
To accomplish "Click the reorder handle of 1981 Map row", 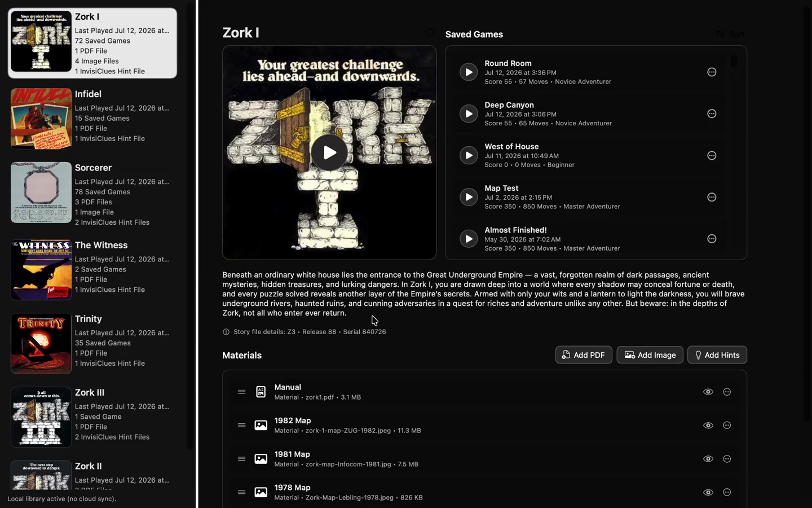I will click(x=241, y=459).
